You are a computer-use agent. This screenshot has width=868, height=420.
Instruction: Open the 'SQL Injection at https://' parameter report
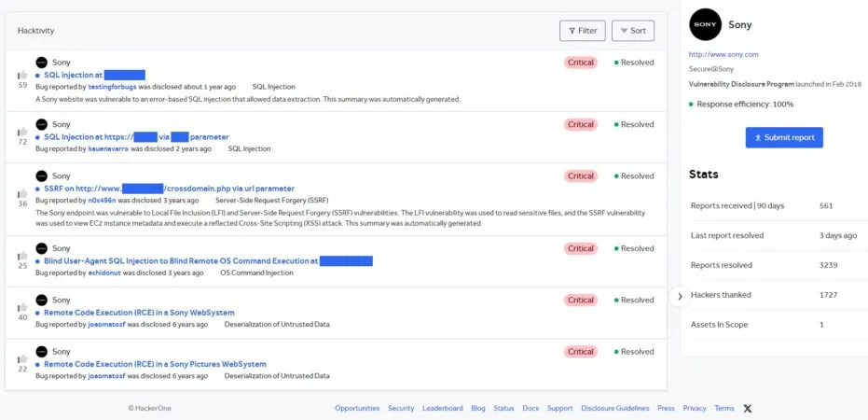click(136, 137)
